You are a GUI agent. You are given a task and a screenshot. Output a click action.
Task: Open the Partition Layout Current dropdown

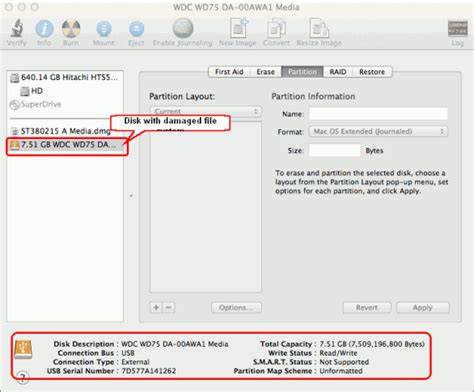(206, 111)
